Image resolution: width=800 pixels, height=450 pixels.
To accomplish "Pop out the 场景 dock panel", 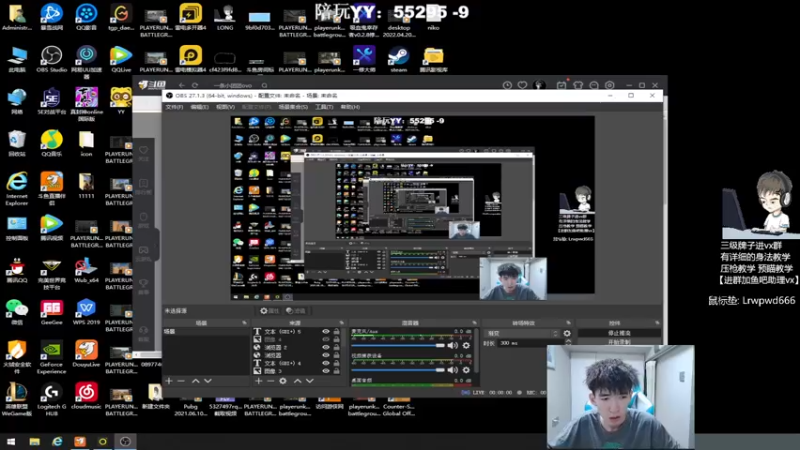I will (244, 323).
